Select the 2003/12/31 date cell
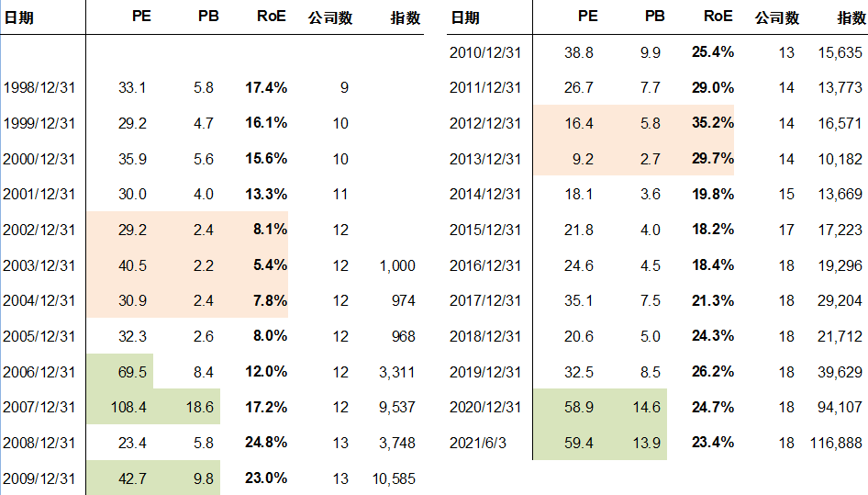This screenshot has height=495, width=868. (39, 265)
